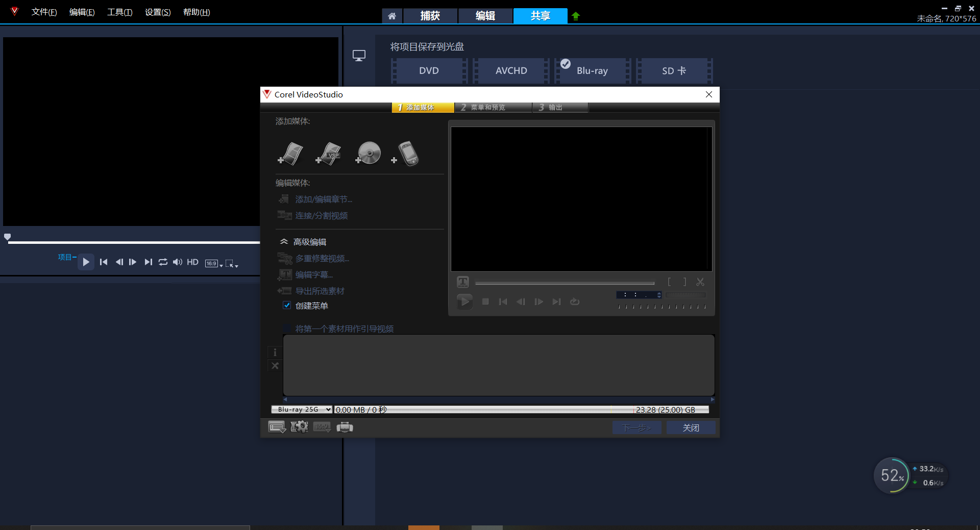Image resolution: width=980 pixels, height=530 pixels.
Task: Click 下一步> button
Action: click(637, 427)
